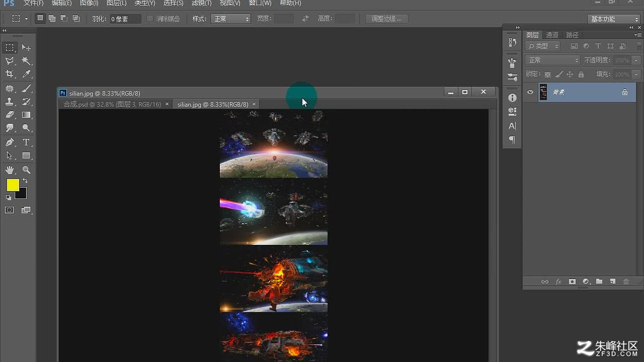
Task: Select the Gradient tool
Action: [27, 115]
